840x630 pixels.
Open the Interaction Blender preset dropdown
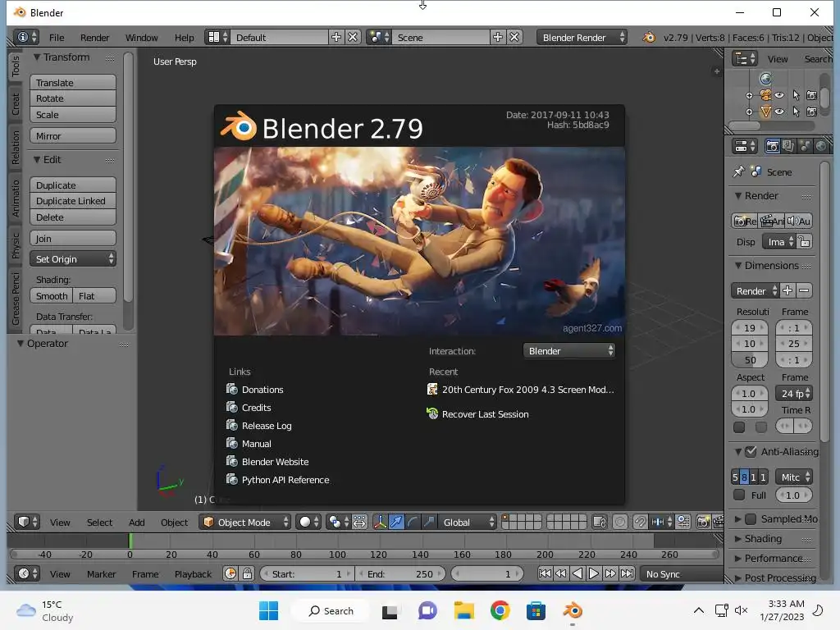[x=569, y=351]
